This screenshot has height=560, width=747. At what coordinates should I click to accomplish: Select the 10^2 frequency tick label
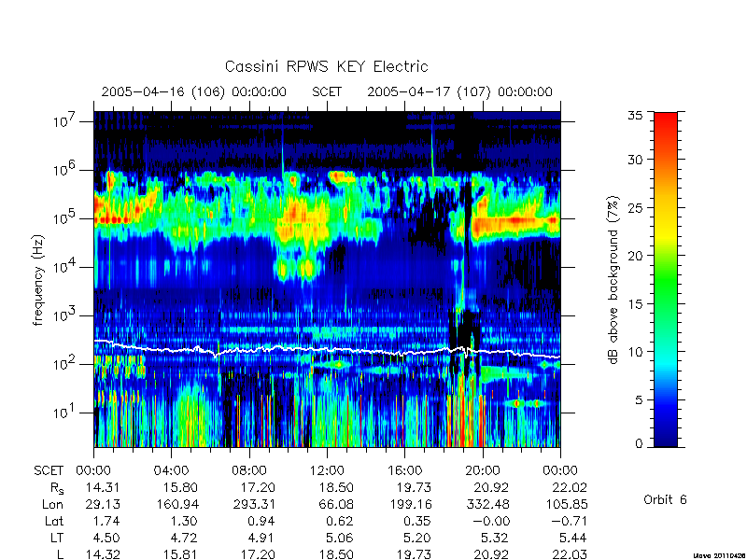pyautogui.click(x=64, y=364)
